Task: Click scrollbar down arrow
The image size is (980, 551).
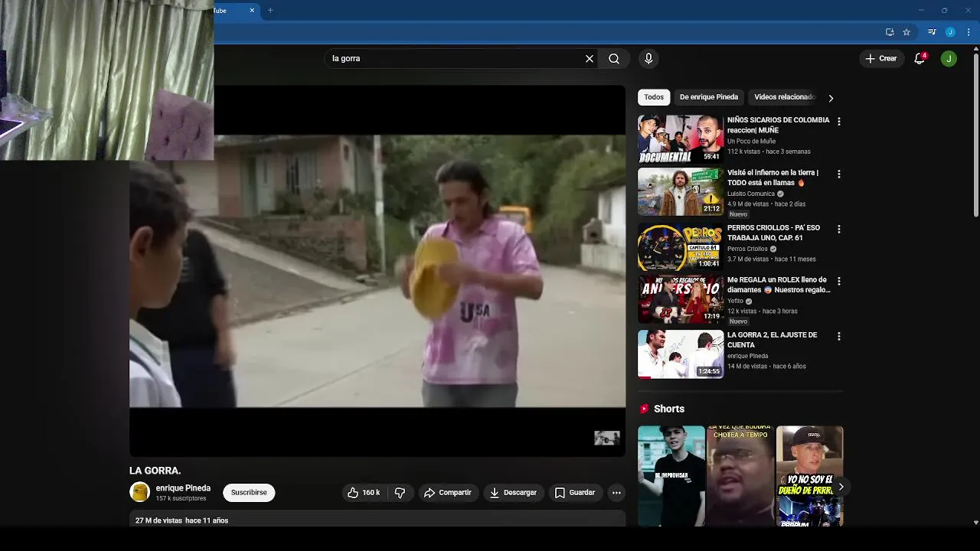Action: (x=975, y=523)
